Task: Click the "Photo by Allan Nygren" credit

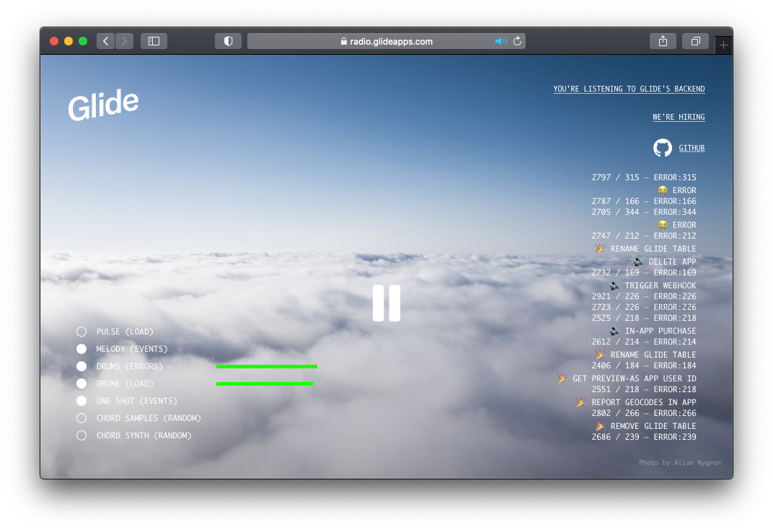Action: tap(680, 463)
